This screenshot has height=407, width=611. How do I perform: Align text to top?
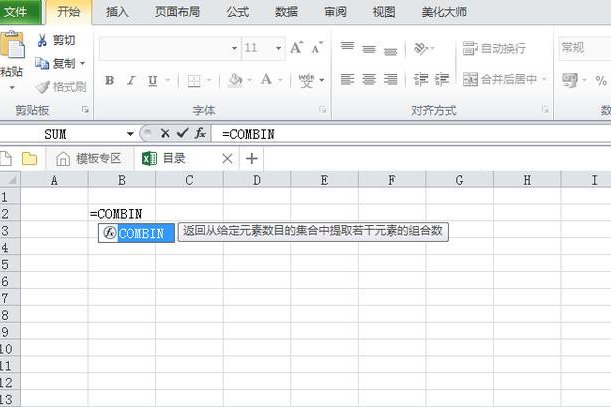[347, 48]
